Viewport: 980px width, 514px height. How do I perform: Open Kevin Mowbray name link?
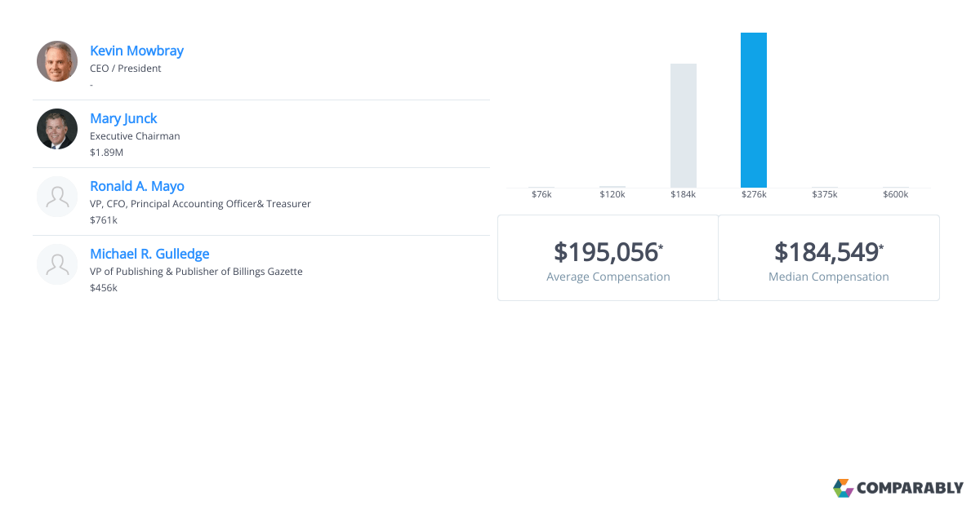[136, 51]
